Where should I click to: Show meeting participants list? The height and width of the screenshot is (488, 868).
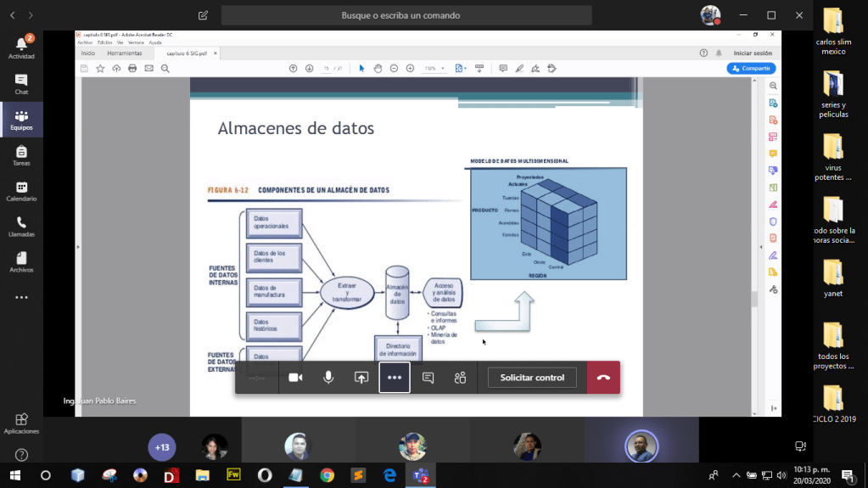(x=460, y=378)
